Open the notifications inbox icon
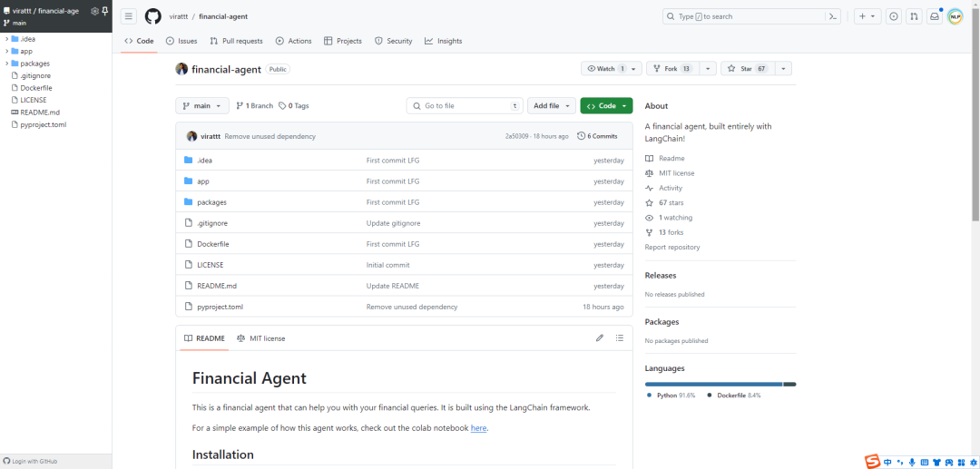The image size is (980, 469). coord(935,17)
